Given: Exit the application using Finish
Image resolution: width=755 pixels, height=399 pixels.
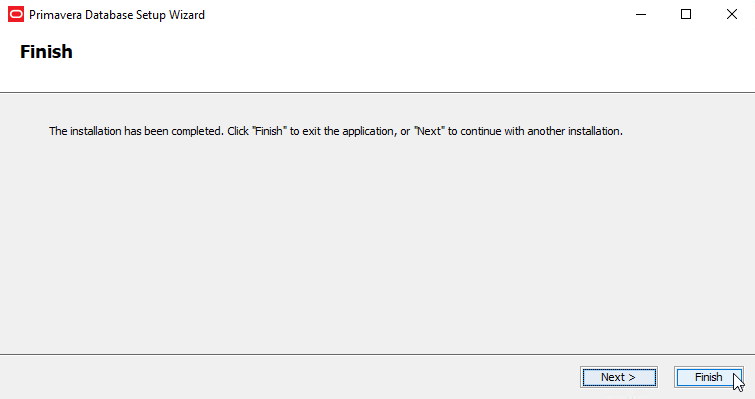Looking at the screenshot, I should pos(709,377).
